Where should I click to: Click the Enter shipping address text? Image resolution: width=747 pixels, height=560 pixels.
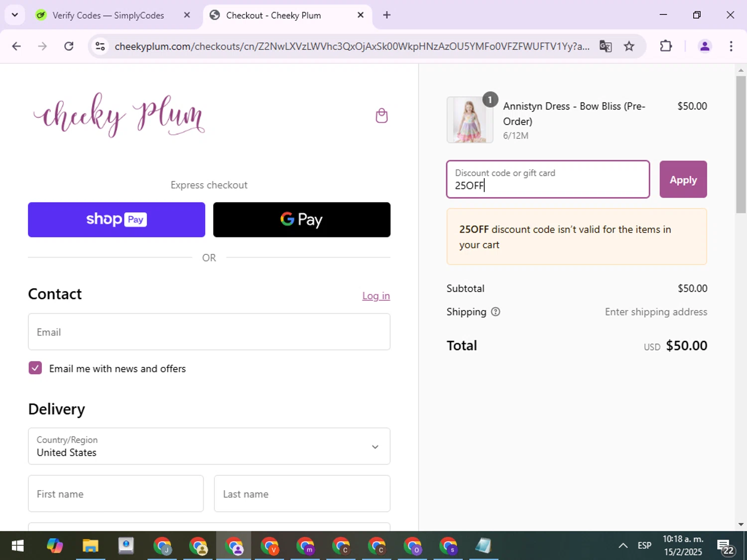[656, 312]
